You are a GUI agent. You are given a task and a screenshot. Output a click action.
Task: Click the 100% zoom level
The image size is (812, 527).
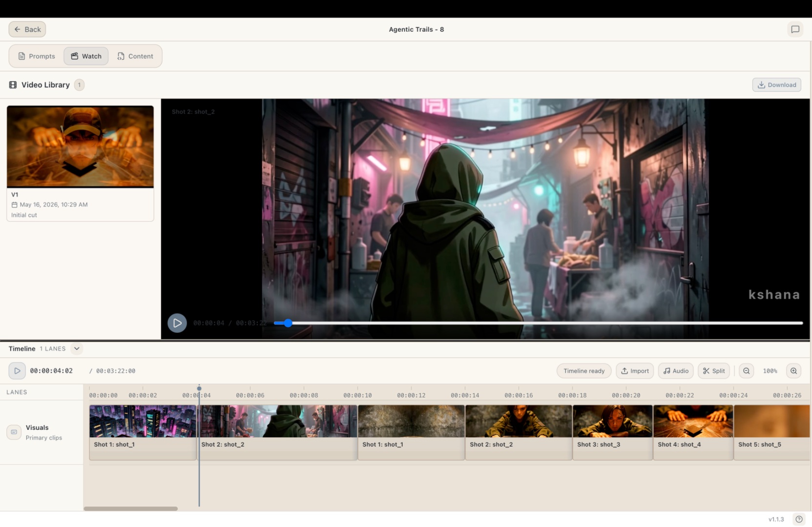coord(770,371)
